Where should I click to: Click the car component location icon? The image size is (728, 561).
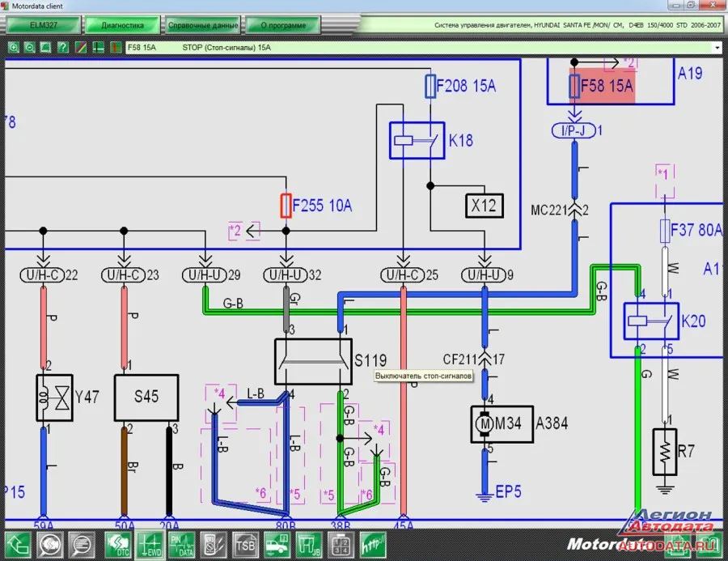[x=277, y=544]
